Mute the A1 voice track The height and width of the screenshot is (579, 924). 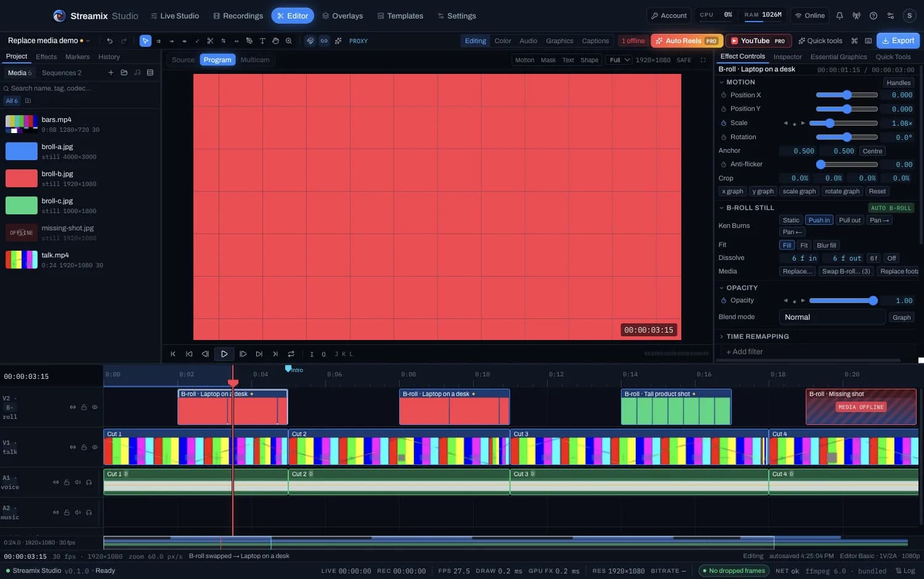[x=78, y=482]
